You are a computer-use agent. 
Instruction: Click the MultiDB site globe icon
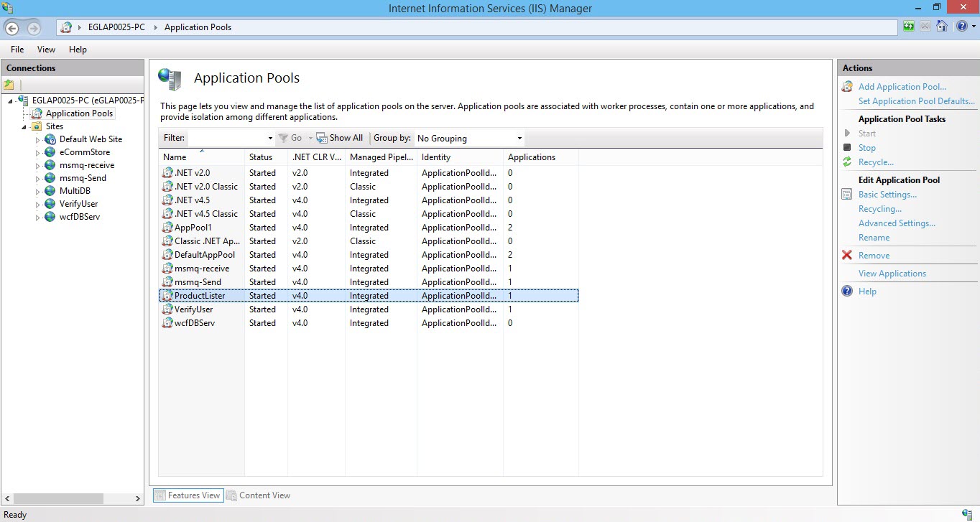point(50,191)
